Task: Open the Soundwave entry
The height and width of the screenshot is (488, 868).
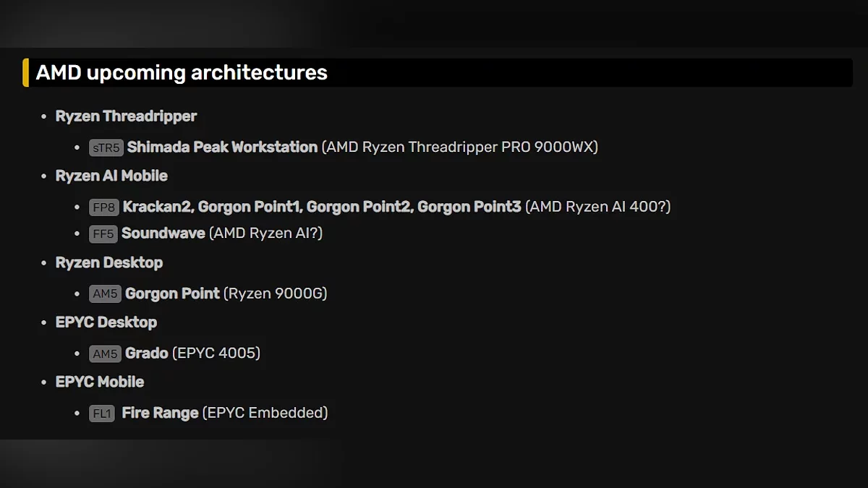Action: tap(163, 234)
